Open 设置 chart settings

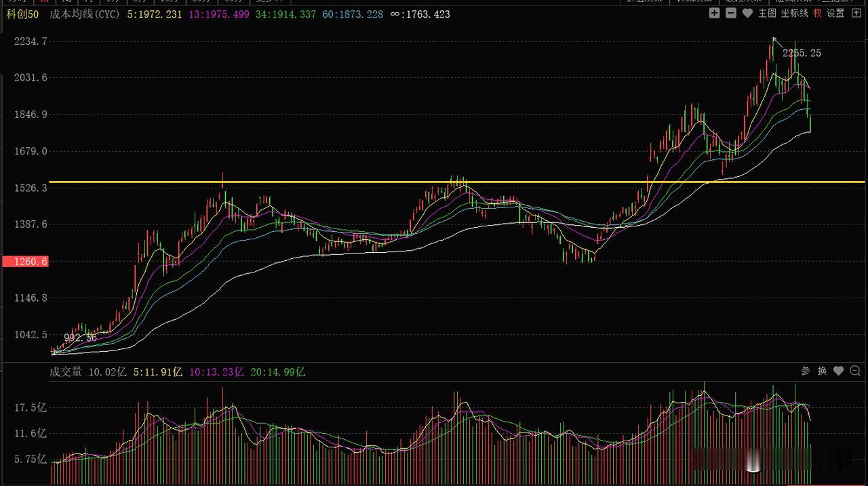835,13
